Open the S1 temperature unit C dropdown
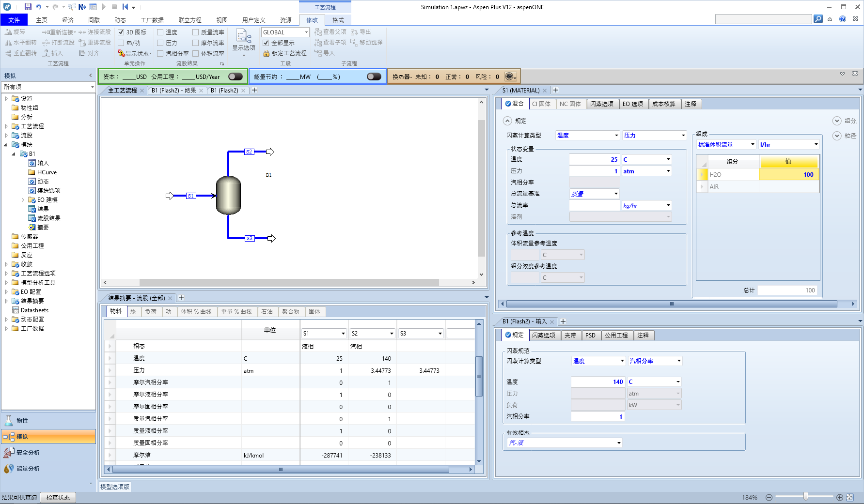 point(668,159)
